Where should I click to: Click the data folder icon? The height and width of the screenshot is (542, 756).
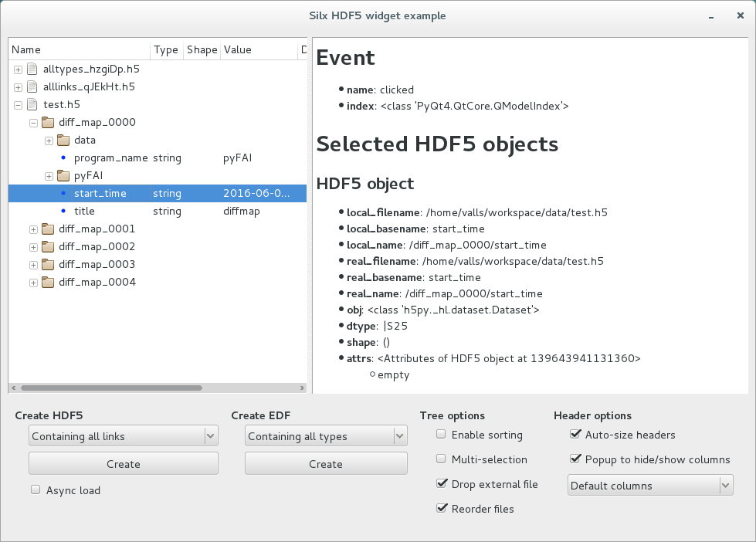coord(63,141)
